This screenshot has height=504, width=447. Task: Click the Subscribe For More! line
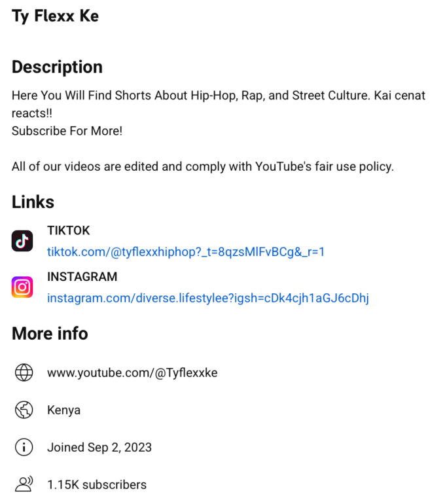67,131
